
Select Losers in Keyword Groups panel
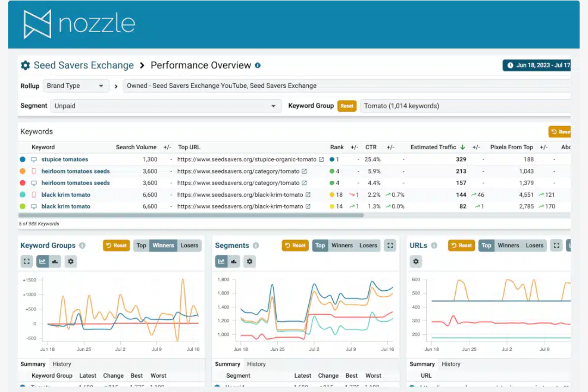(x=189, y=245)
